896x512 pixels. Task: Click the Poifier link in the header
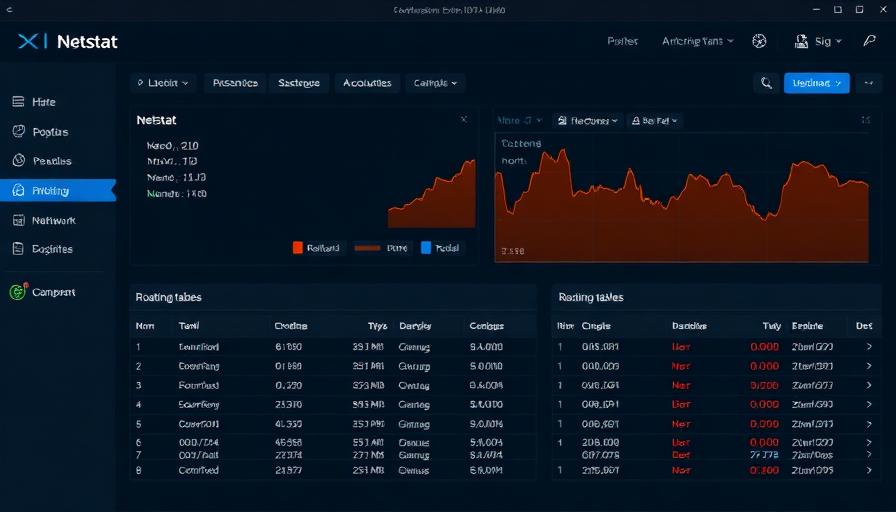tap(622, 41)
